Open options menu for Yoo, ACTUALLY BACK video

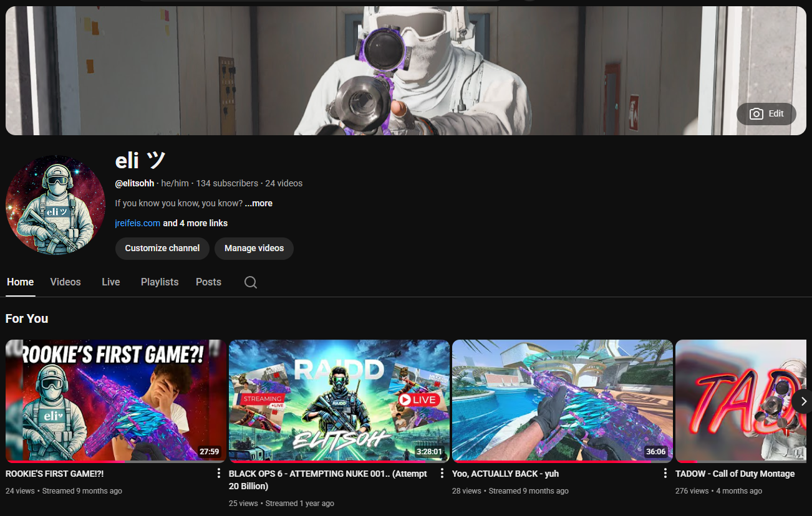click(x=665, y=474)
